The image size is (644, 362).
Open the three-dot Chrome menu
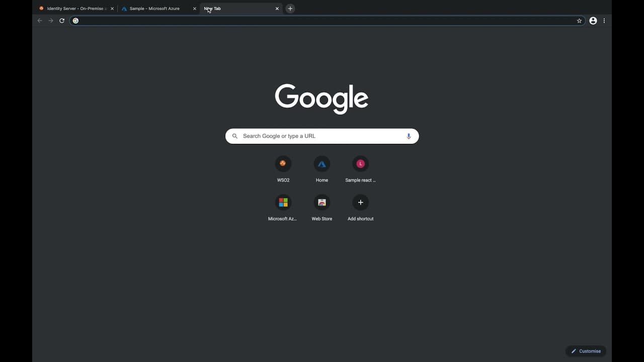click(x=604, y=21)
